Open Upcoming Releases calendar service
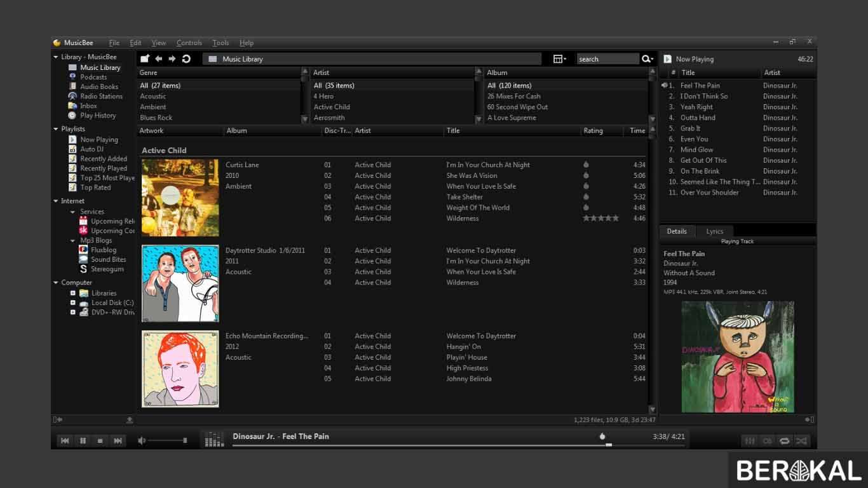 point(112,221)
